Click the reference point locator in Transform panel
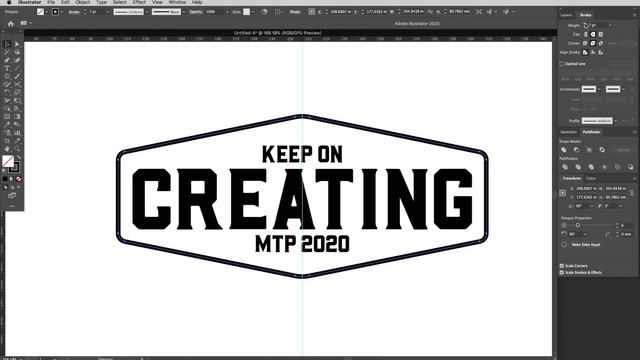640x360 pixels. [x=562, y=193]
